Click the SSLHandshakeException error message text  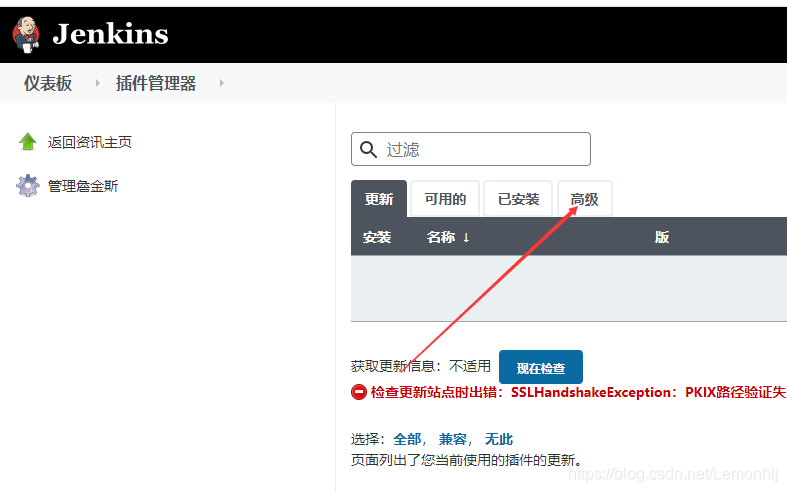578,392
